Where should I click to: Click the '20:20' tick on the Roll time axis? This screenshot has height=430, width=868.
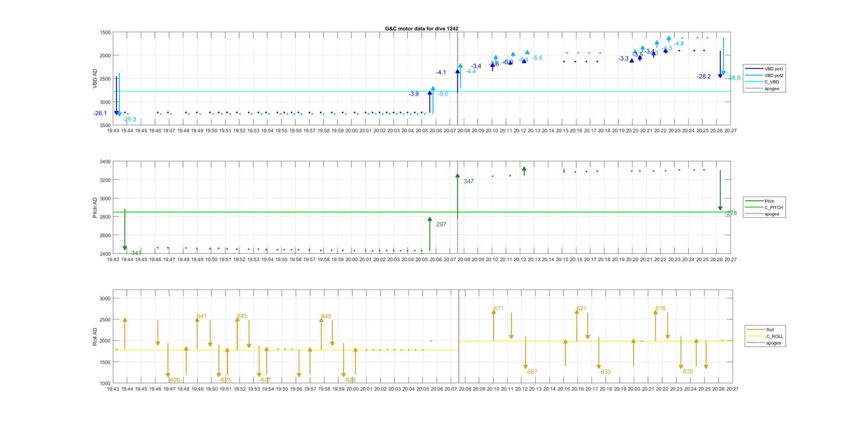(x=632, y=389)
